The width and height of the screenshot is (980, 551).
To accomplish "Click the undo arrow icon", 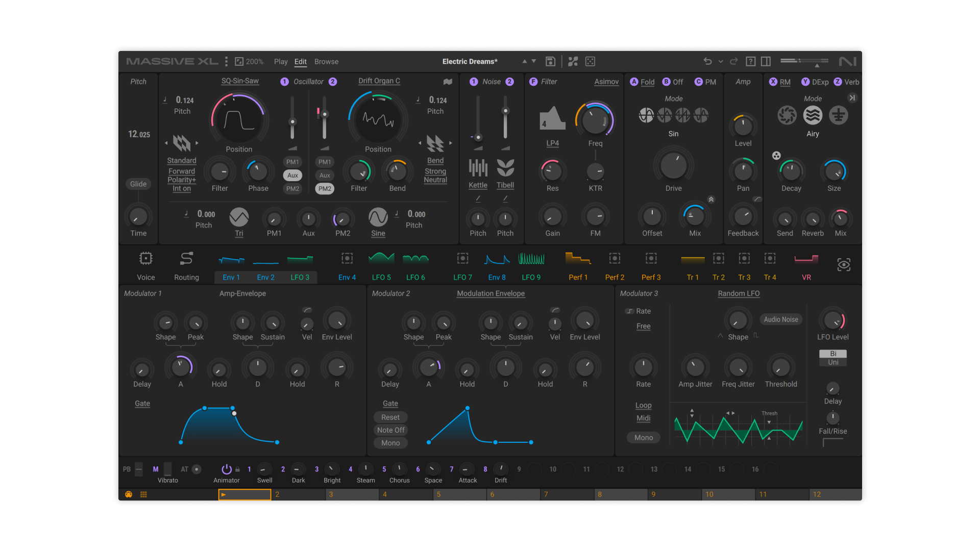I will click(x=707, y=61).
